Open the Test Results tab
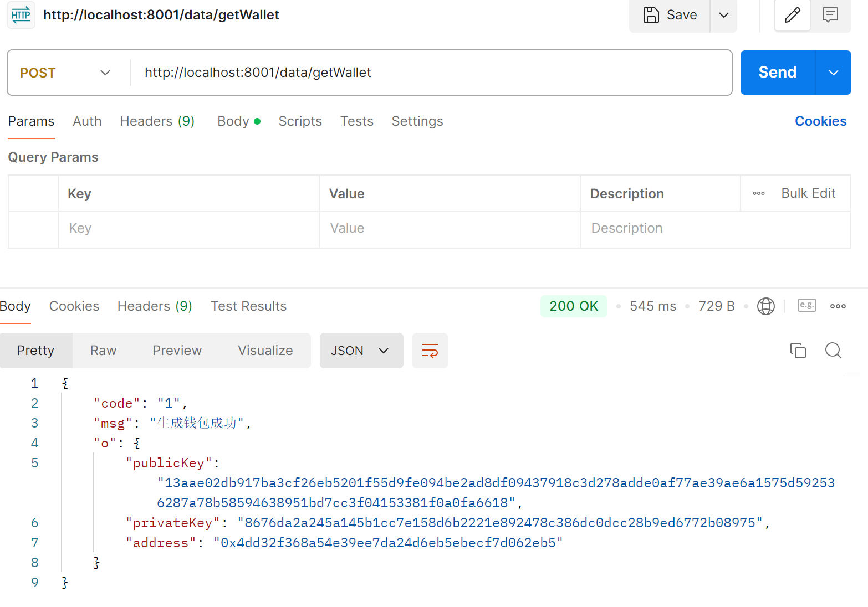868x607 pixels. click(248, 306)
